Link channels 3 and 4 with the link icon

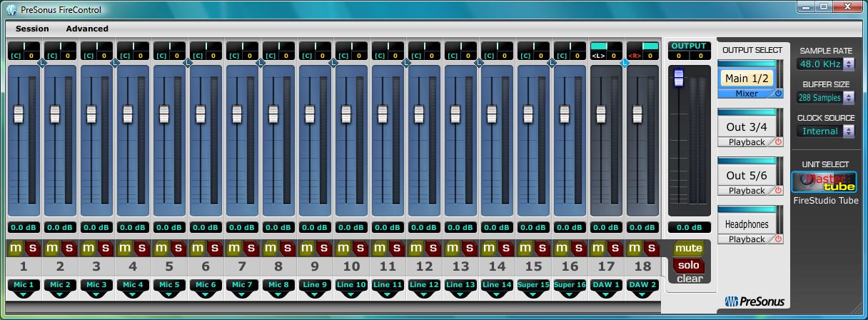coord(114,63)
